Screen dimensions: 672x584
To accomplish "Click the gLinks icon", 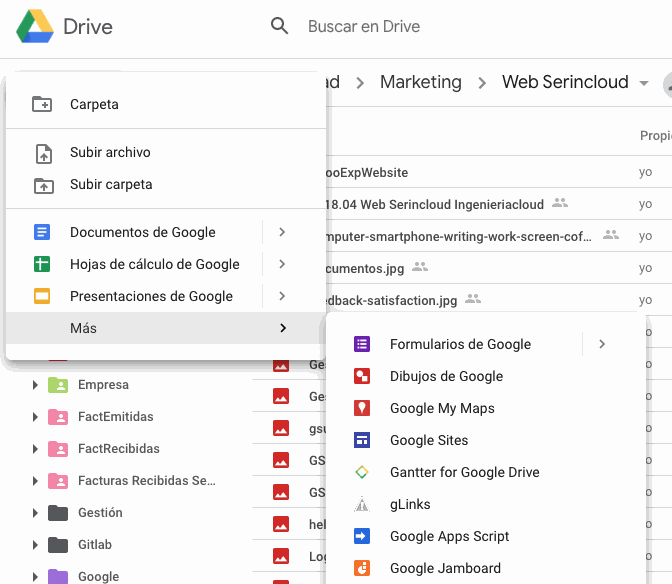I will point(362,504).
